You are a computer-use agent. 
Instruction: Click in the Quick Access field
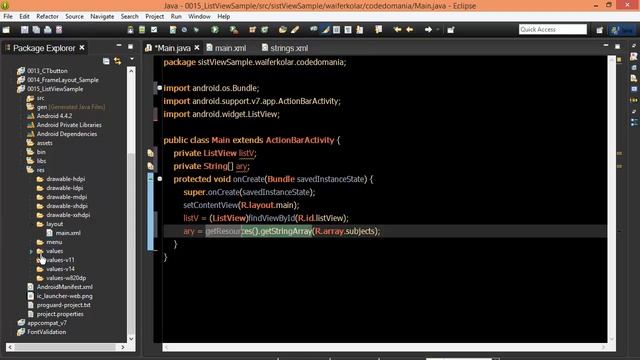553,29
